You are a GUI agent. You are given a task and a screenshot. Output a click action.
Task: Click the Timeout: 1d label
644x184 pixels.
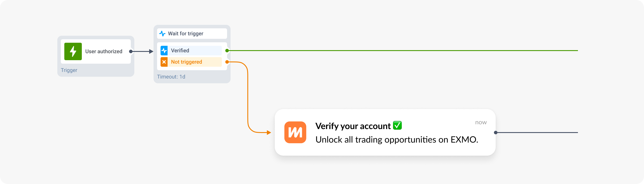171,77
